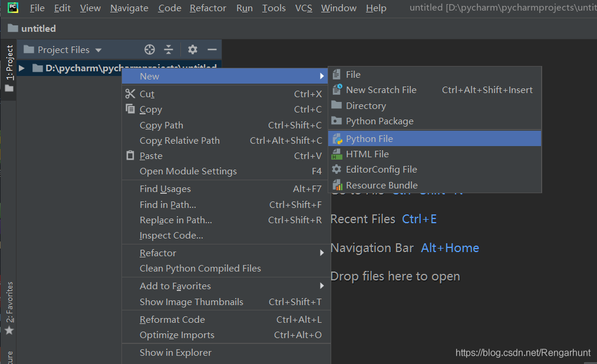
Task: Expand the Add to Favorites submenu
Action: coord(322,286)
